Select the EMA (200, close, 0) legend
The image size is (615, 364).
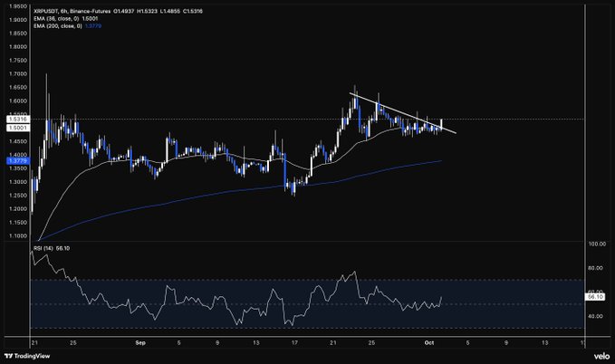click(x=67, y=26)
